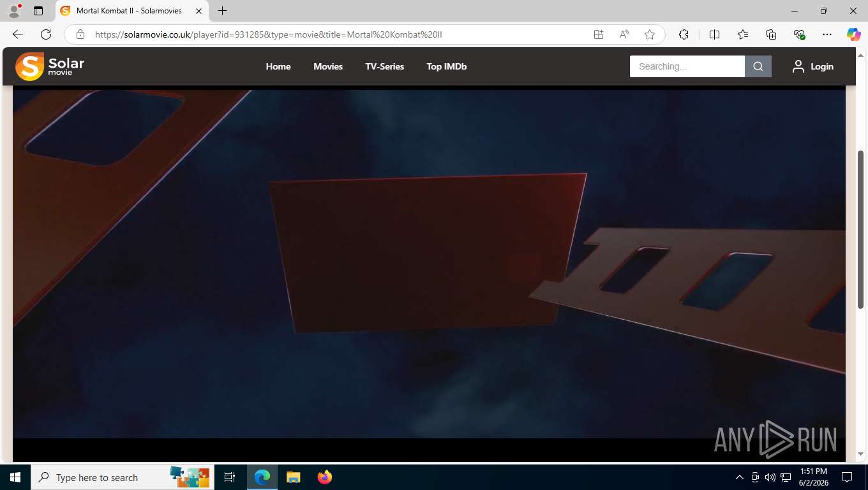Screen dimensions: 868x490
Task: Launch Firefox from taskbar
Action: click(325, 477)
